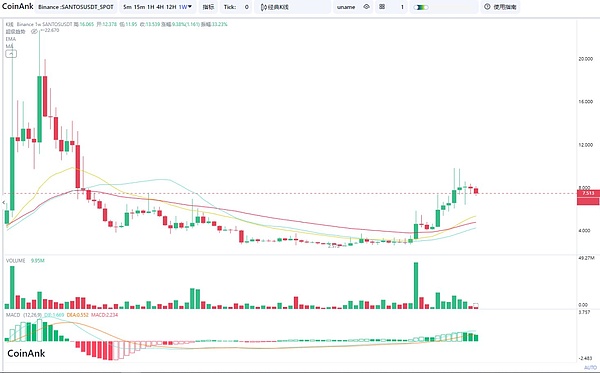Click the red current price label 7.513
This screenshot has height=373, width=600.
coord(588,193)
